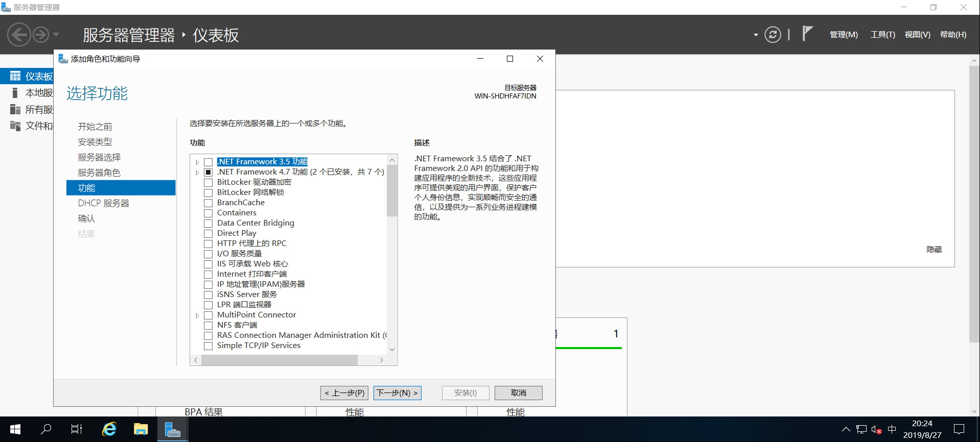Go to 服务器角色 wizard step
This screenshot has height=442, width=980.
[x=99, y=173]
